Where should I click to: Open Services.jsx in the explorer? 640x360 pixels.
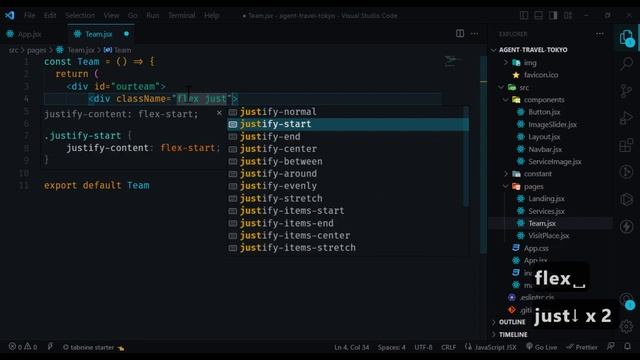tap(546, 211)
